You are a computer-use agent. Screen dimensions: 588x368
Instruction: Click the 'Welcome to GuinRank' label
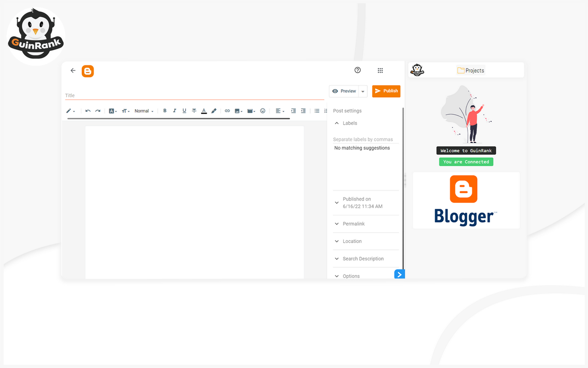[x=466, y=151]
